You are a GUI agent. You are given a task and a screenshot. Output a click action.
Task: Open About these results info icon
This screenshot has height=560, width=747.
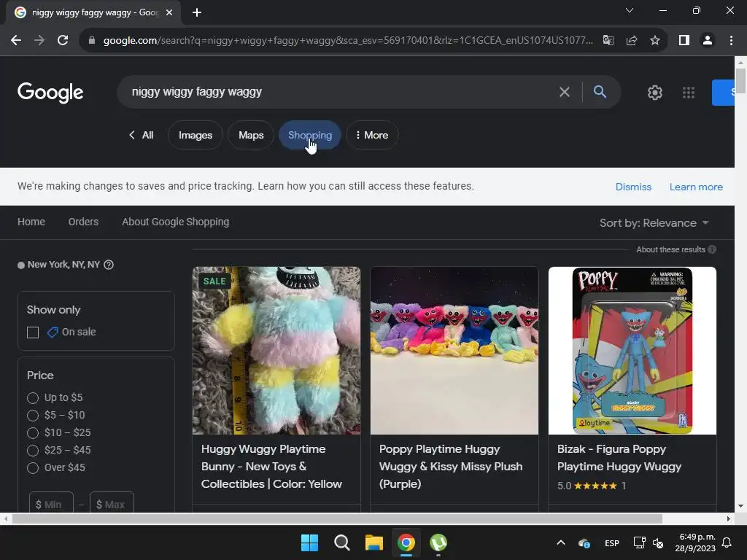[712, 249]
